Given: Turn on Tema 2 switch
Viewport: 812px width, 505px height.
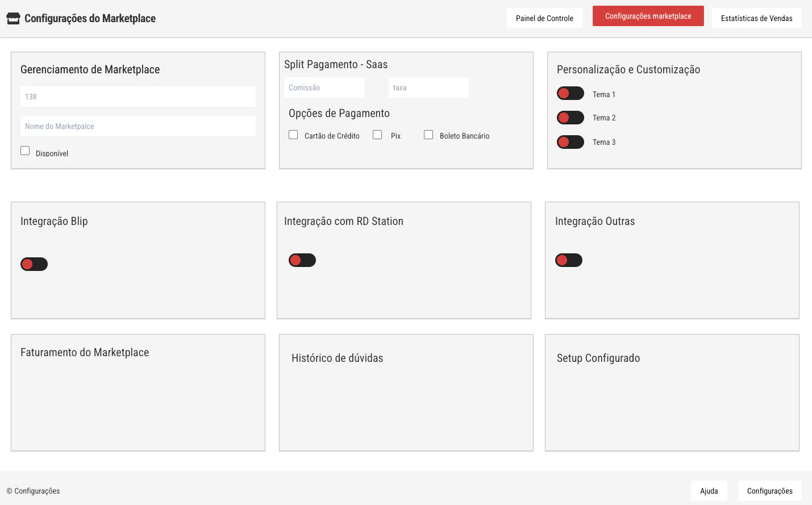Looking at the screenshot, I should coord(571,118).
